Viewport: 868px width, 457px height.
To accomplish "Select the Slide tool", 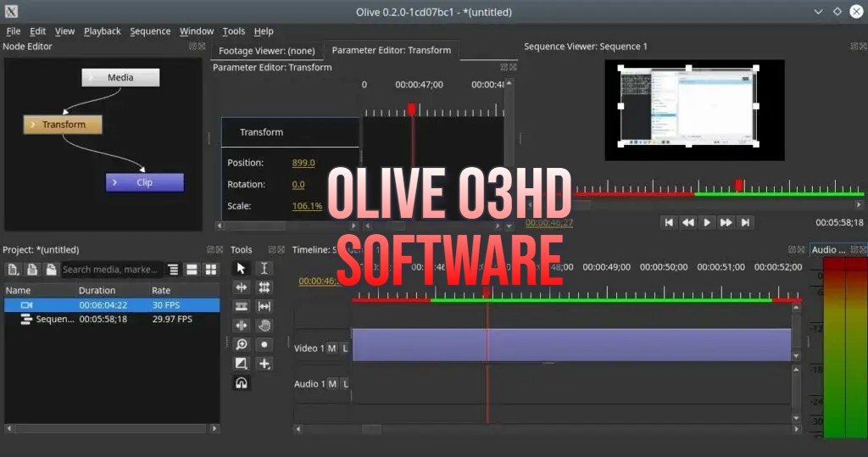I will (x=241, y=326).
